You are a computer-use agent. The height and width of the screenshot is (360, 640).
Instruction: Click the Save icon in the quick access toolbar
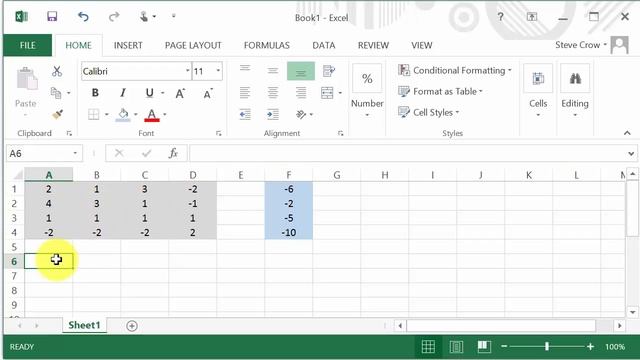coord(52,16)
